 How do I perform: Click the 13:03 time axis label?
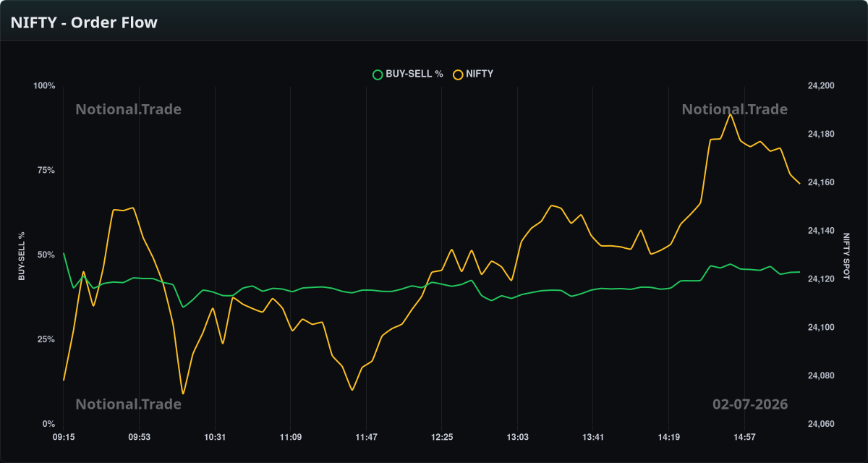click(x=517, y=437)
